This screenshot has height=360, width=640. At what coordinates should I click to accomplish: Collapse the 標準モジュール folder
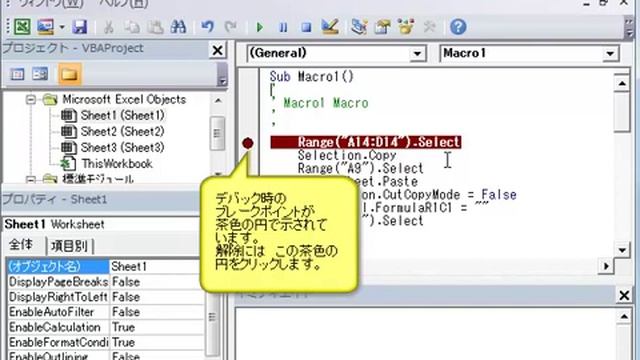pos(31,179)
